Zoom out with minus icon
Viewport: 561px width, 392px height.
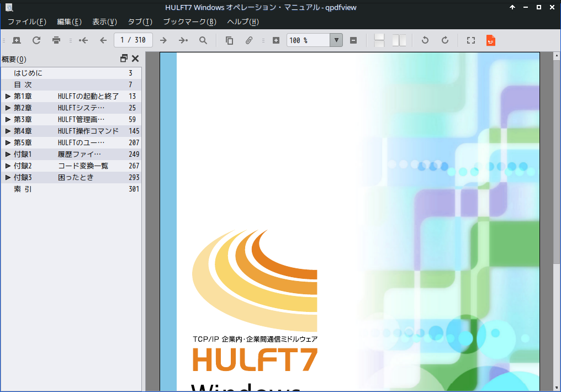[x=353, y=40]
